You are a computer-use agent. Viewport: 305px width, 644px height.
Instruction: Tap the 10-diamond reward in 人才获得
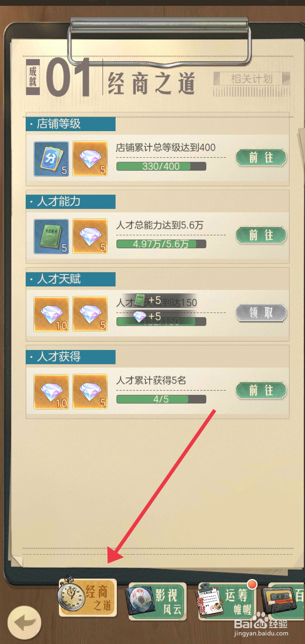pos(51,392)
